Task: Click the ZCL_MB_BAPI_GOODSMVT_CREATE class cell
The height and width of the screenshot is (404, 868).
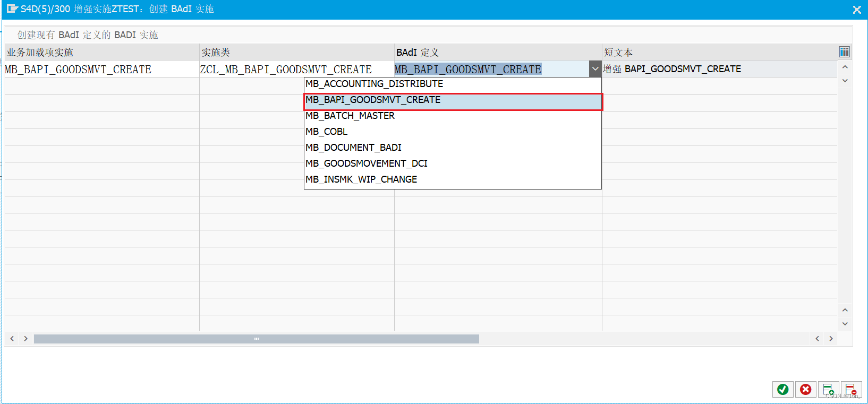Action: (x=297, y=69)
